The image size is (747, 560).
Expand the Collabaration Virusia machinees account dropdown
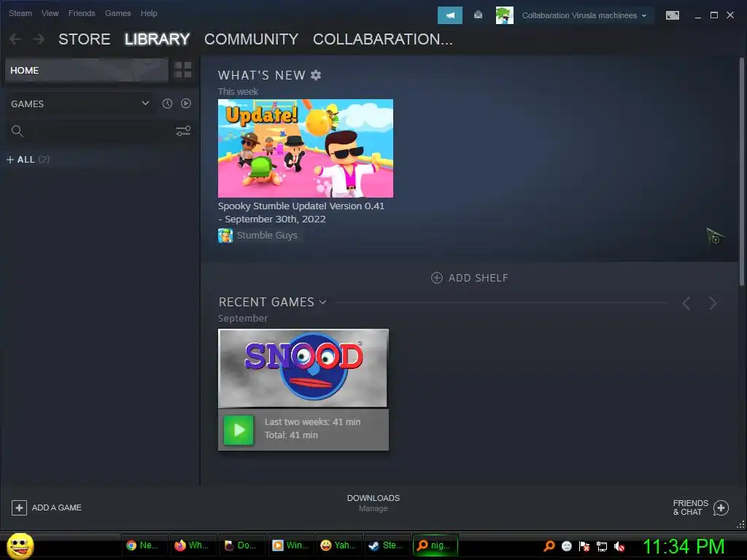coord(584,15)
